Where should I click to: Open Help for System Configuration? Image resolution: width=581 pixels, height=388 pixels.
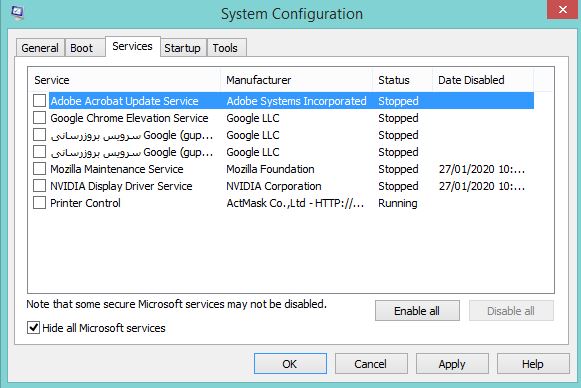[x=533, y=364]
